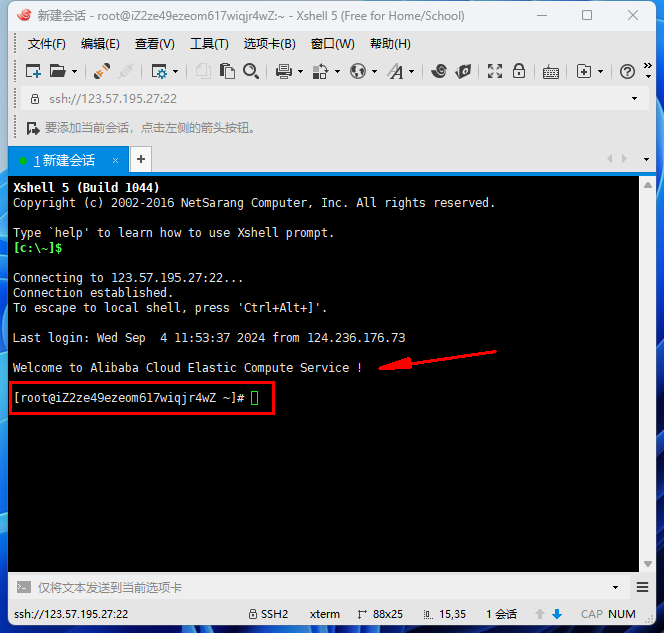664x633 pixels.
Task: Click the lock screen padlock icon
Action: point(519,71)
